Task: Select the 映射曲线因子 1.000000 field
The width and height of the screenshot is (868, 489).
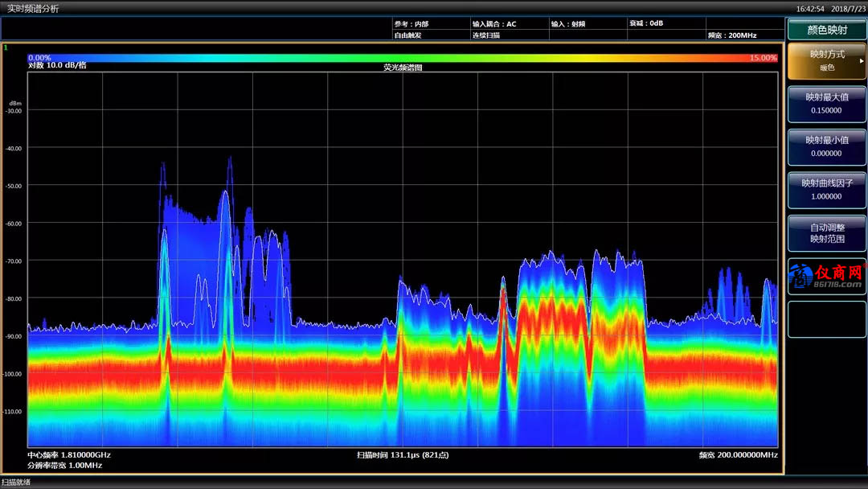Action: tap(827, 189)
